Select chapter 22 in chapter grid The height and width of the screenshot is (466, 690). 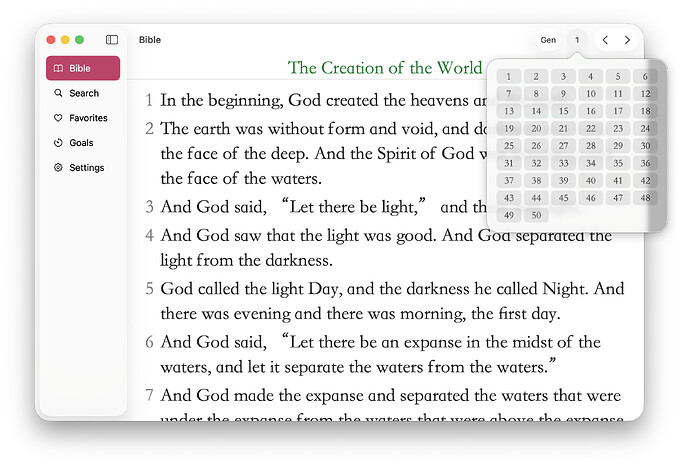591,129
